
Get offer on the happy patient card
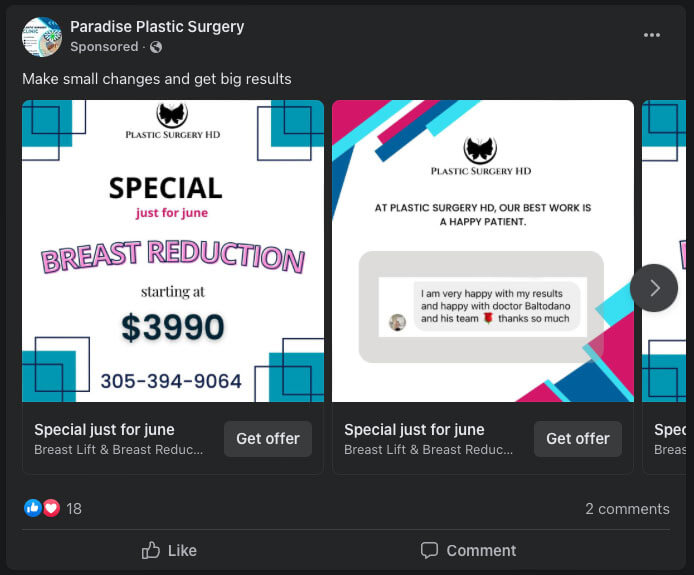click(x=578, y=439)
